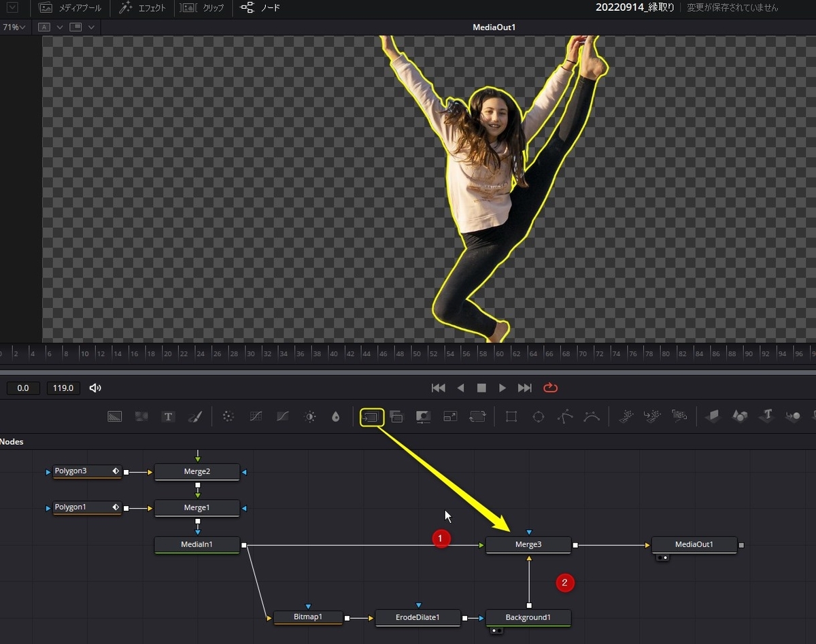This screenshot has height=644, width=816.
Task: Toggle keyframe diamond on Polygon1 node
Action: [116, 507]
